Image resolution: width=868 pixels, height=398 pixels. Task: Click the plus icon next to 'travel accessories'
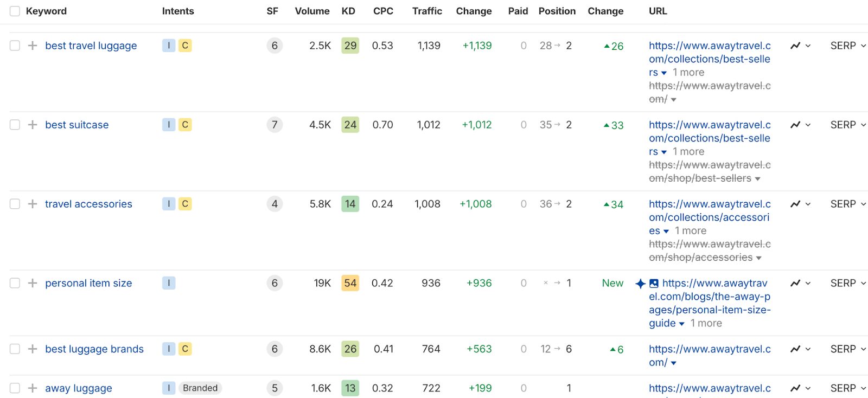coord(33,204)
